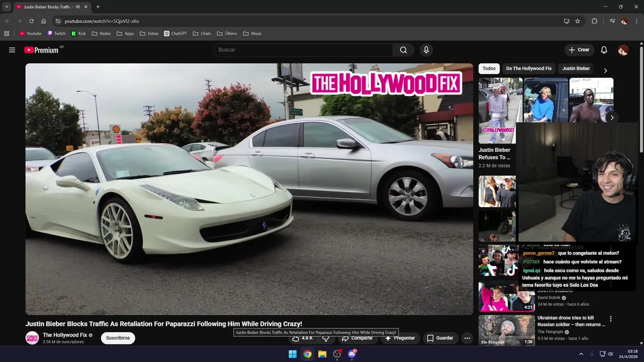Click Guardar to save video
Viewport: 644px width, 362px height.
pyautogui.click(x=440, y=338)
